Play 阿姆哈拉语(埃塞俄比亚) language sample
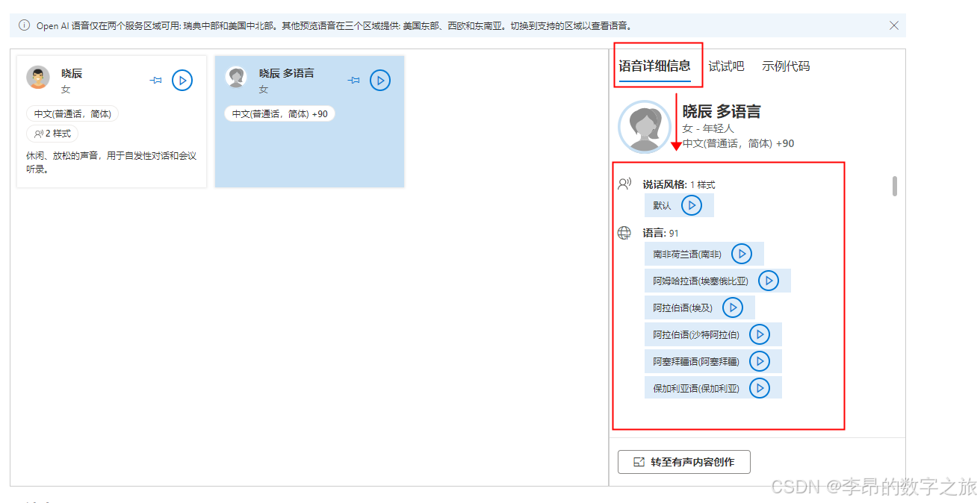 click(x=769, y=281)
